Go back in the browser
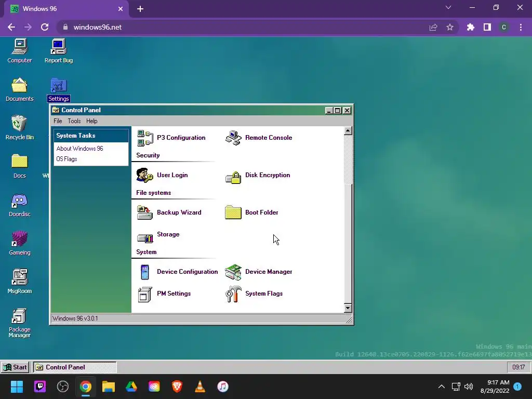This screenshot has width=532, height=399. (11, 27)
